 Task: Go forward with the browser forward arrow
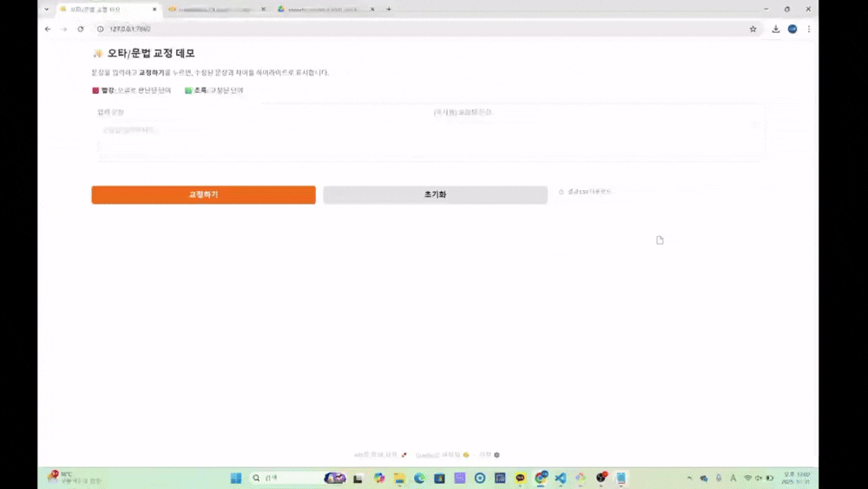pyautogui.click(x=64, y=29)
